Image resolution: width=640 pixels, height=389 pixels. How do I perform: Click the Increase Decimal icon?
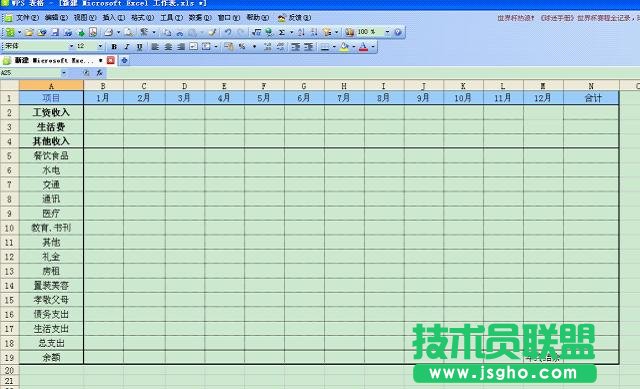click(x=267, y=47)
